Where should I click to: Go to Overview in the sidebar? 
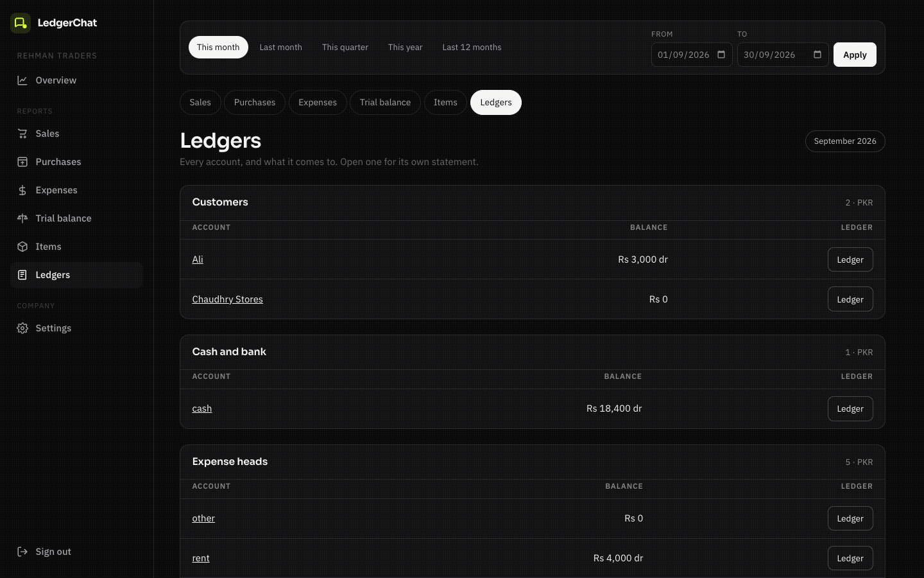click(56, 80)
